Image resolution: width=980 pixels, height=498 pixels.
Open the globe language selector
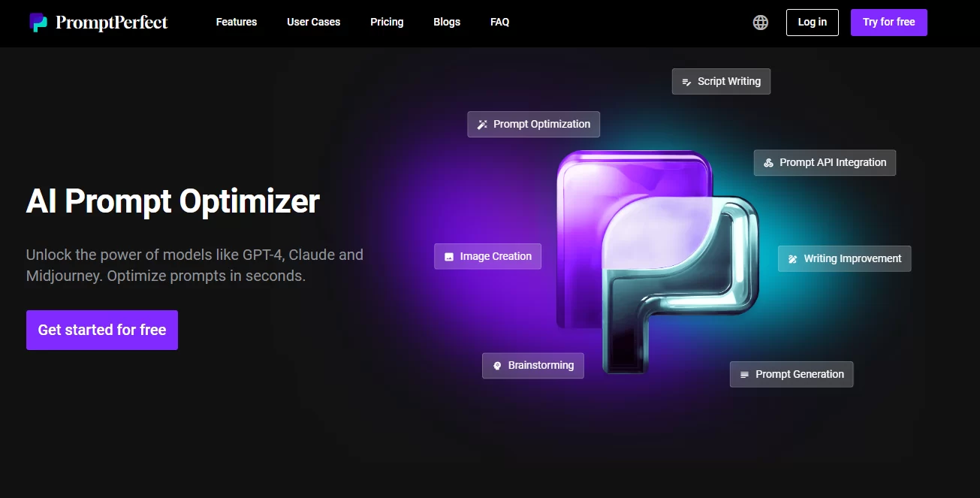point(760,23)
